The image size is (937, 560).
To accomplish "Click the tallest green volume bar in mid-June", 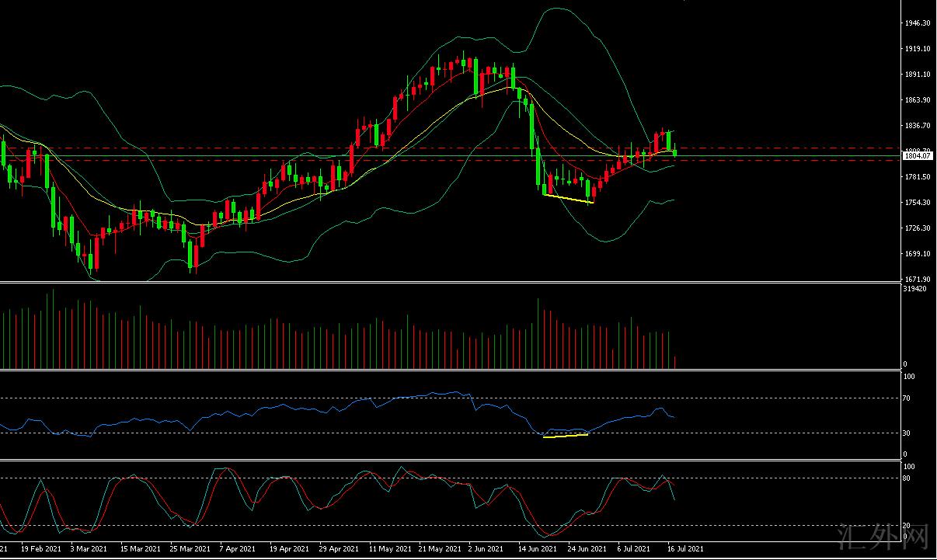I will (538, 334).
